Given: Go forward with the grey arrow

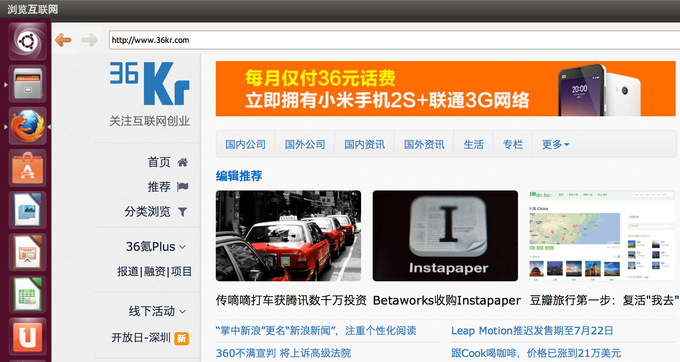Looking at the screenshot, I should point(89,40).
